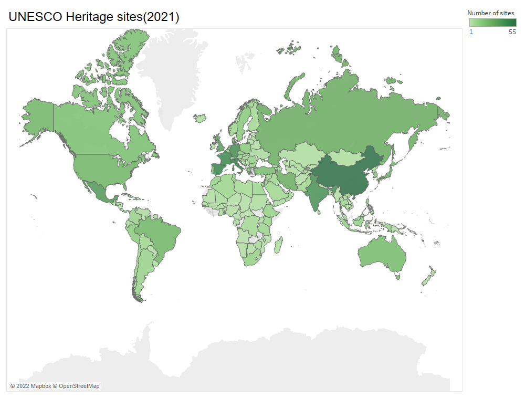
Task: Click the UNESCO Heritage sites(2021) title
Action: [93, 16]
